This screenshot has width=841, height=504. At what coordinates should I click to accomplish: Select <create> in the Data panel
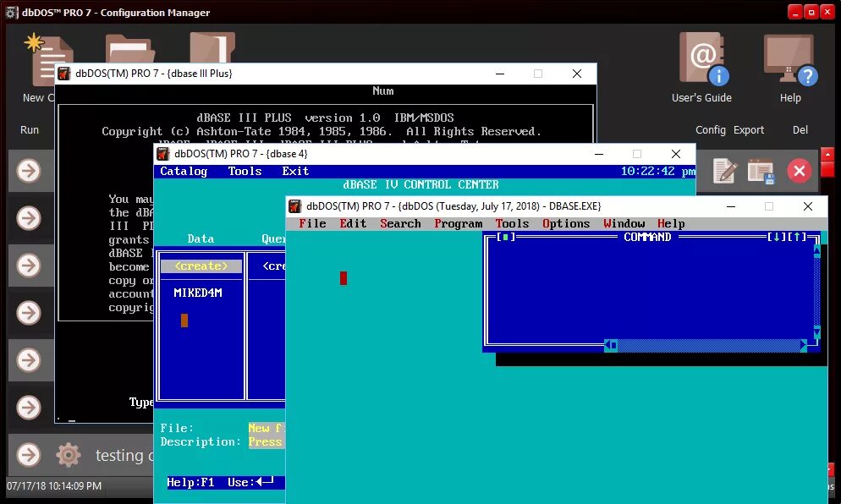(201, 266)
